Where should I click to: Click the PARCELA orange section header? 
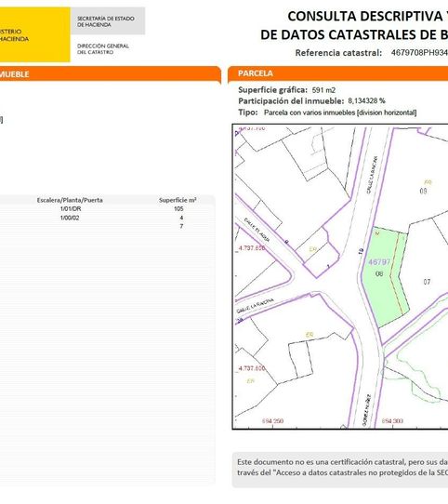coord(337,73)
